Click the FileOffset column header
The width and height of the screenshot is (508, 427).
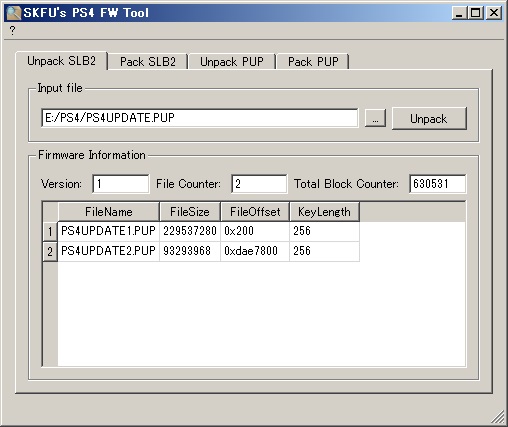pos(255,212)
